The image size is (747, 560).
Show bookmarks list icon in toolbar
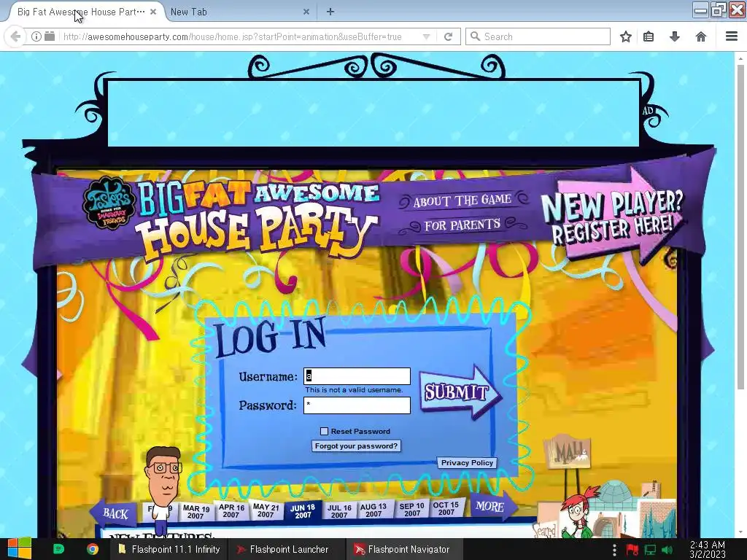649,36
